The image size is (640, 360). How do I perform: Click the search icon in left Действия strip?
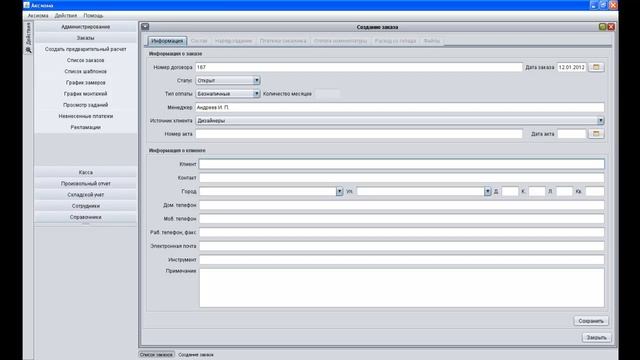point(28,50)
